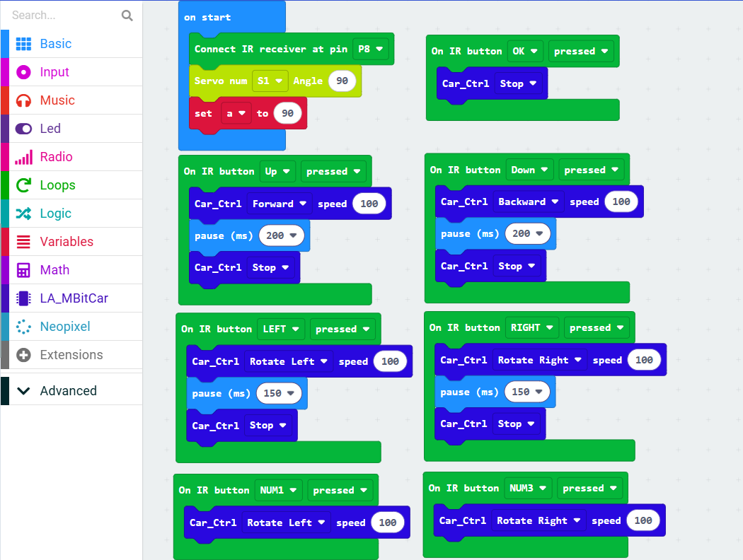Viewport: 743px width, 560px height.
Task: Click the Led toggle icon
Action: pos(23,129)
